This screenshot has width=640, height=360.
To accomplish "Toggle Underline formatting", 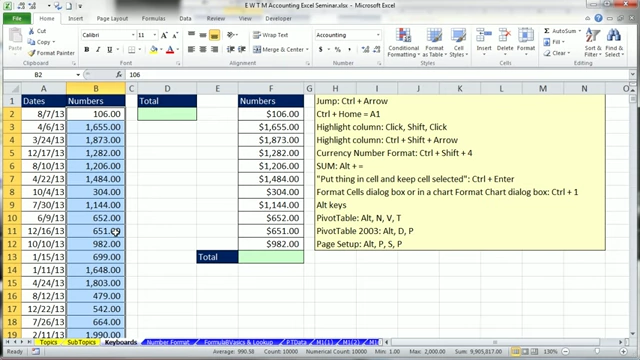I will click(109, 49).
